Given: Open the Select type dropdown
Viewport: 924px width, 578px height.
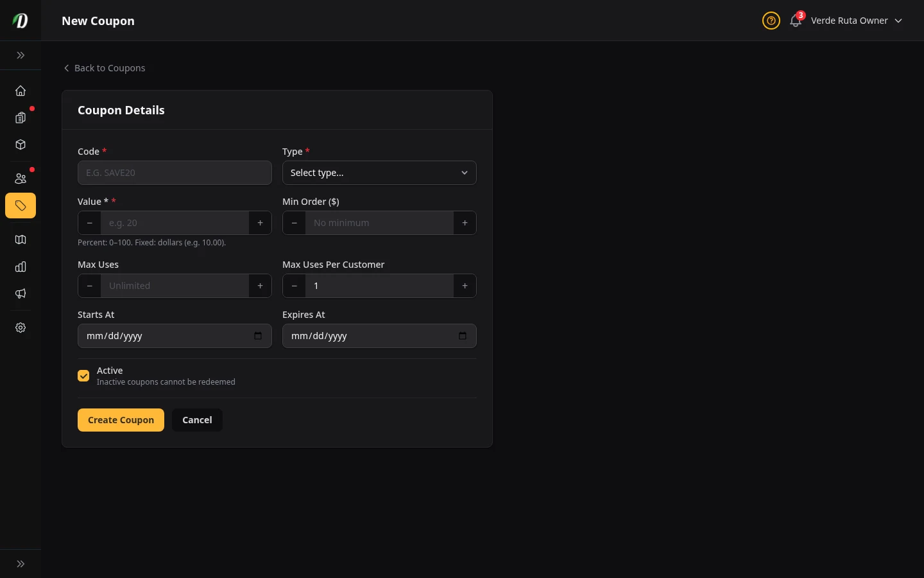Looking at the screenshot, I should (x=379, y=173).
